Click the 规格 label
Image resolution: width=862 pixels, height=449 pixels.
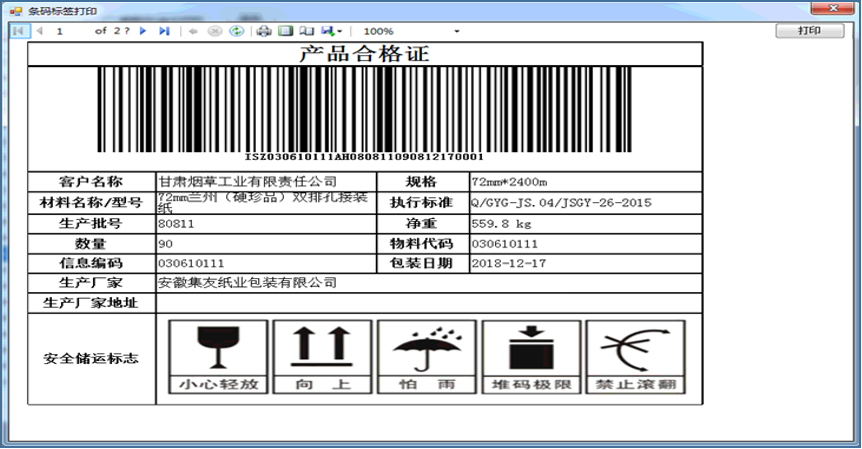422,182
